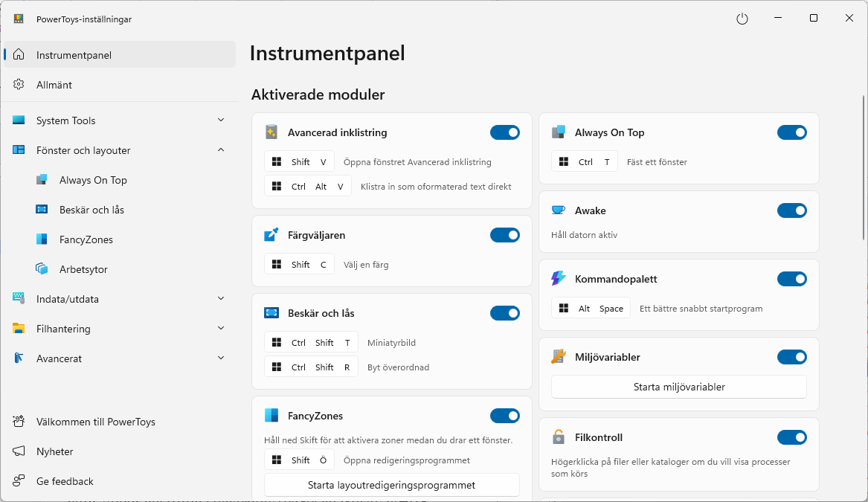Disable the Beskär och lås module
Screen dimensions: 868x502
(x=505, y=313)
